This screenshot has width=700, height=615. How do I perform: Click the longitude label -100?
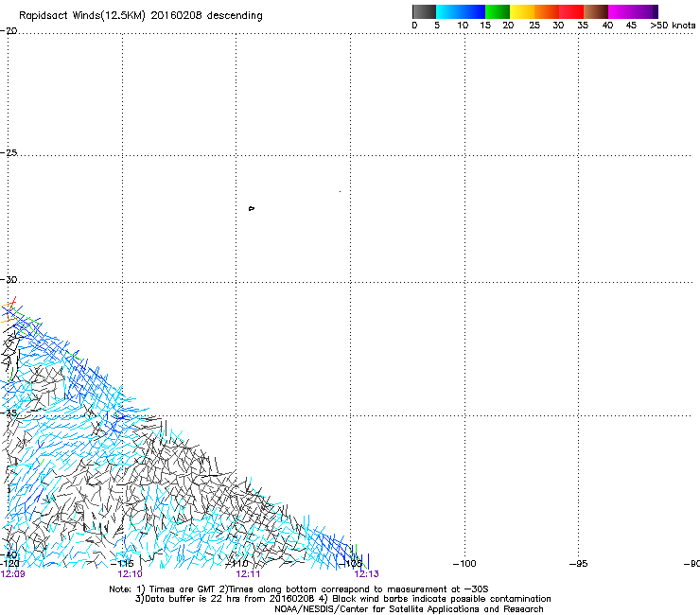coord(464,564)
